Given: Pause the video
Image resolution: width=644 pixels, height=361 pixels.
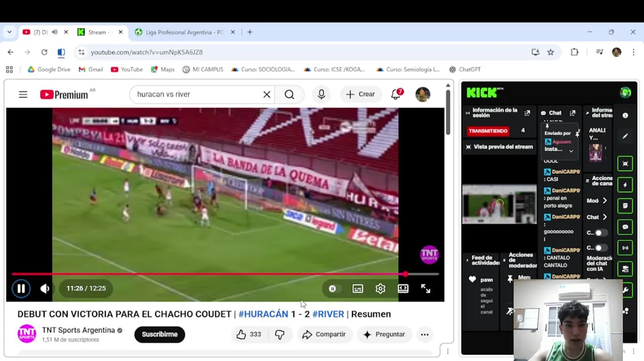Looking at the screenshot, I should point(21,288).
